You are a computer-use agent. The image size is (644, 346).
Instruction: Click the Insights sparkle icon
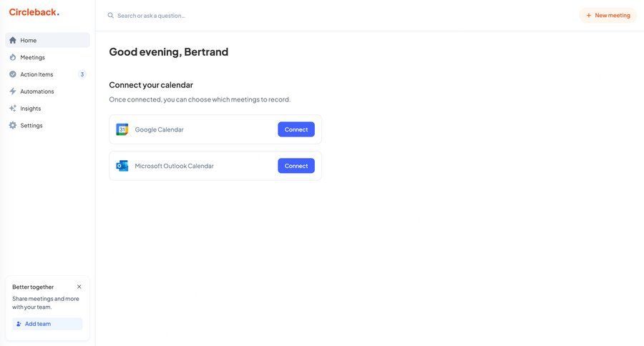13,109
